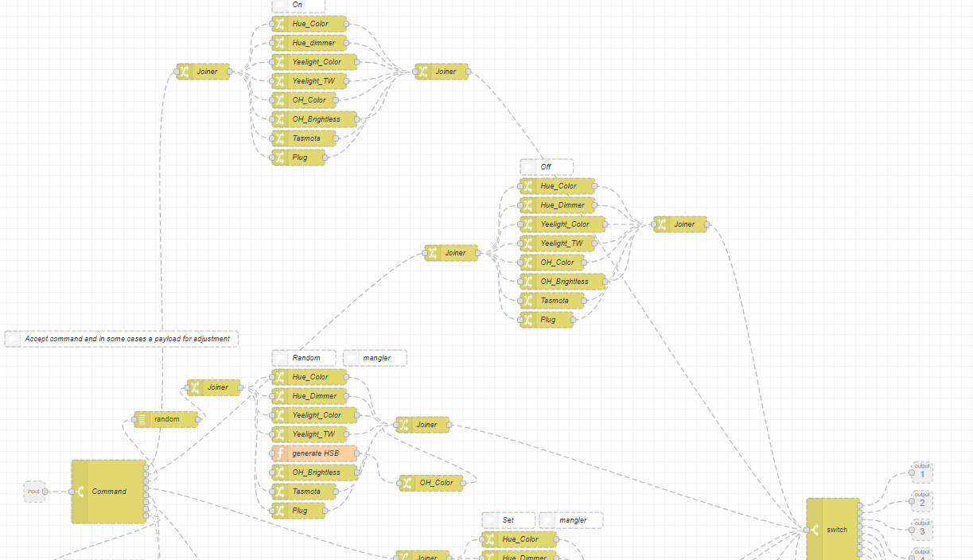Select Yeelight_Color node in the Random group
This screenshot has width=973, height=560.
(313, 415)
